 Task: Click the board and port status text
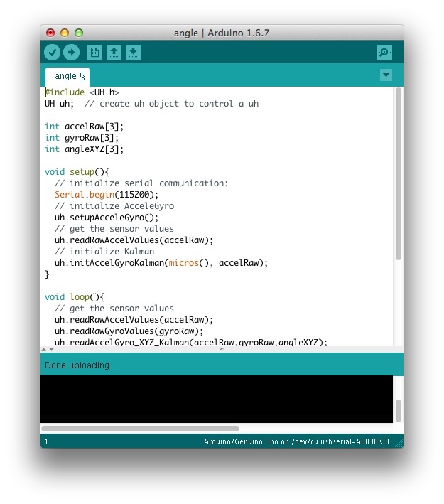[296, 441]
